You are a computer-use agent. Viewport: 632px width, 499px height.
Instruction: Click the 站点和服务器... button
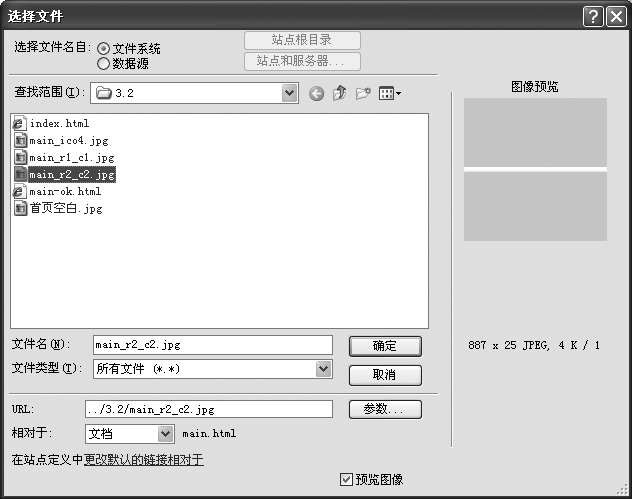click(302, 61)
